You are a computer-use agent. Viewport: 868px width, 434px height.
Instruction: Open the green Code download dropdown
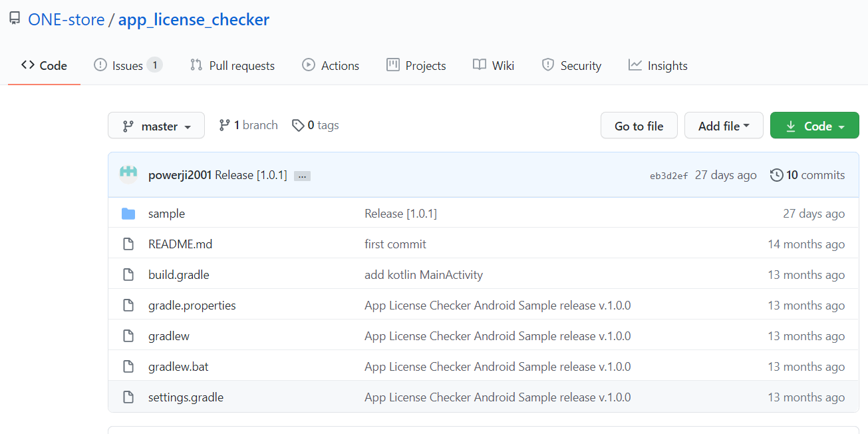coord(815,126)
